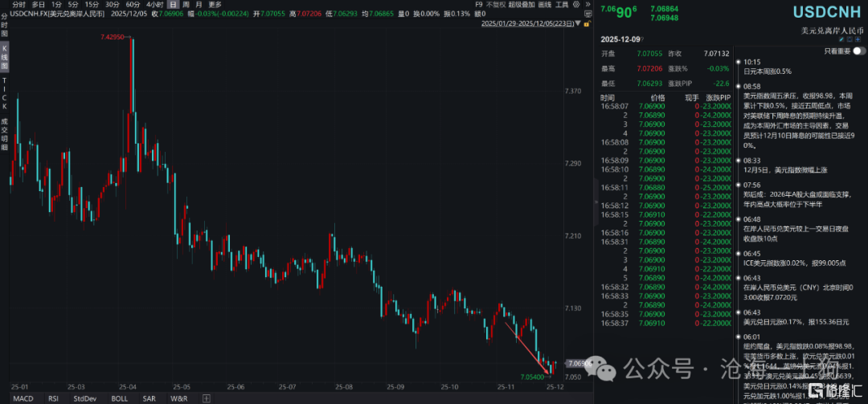Click the add indicator plus icon
The width and height of the screenshot is (868, 404).
(x=207, y=398)
